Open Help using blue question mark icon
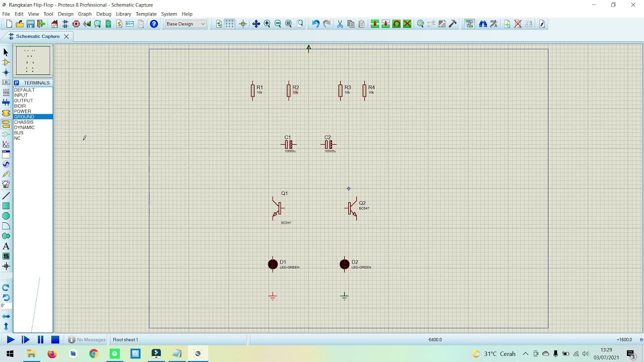The image size is (644, 362). pyautogui.click(x=154, y=24)
